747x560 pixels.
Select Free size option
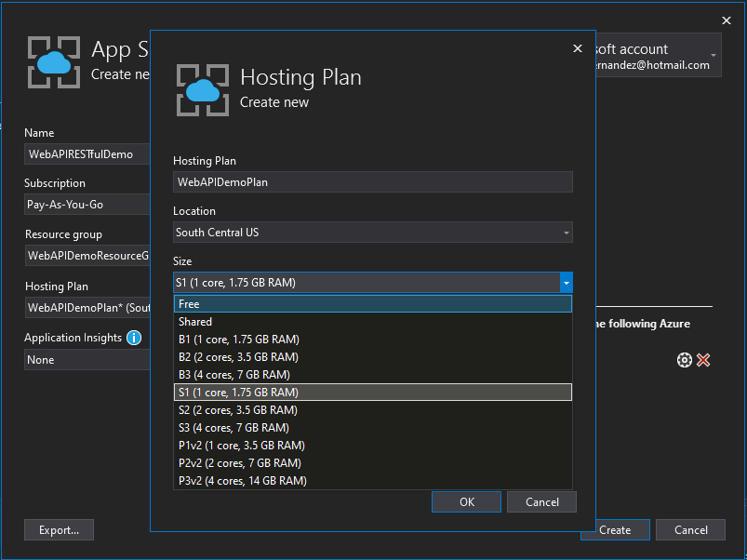click(x=373, y=304)
